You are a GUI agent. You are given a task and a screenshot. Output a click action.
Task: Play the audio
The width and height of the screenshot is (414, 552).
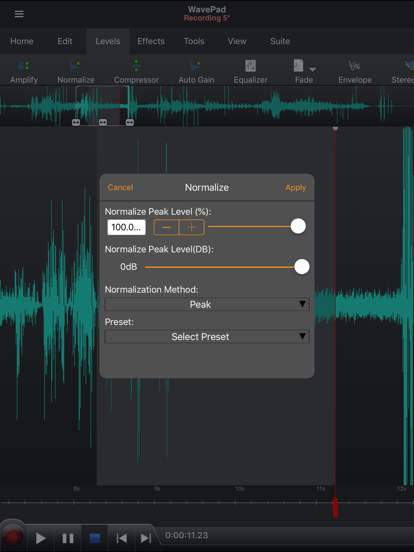40,538
